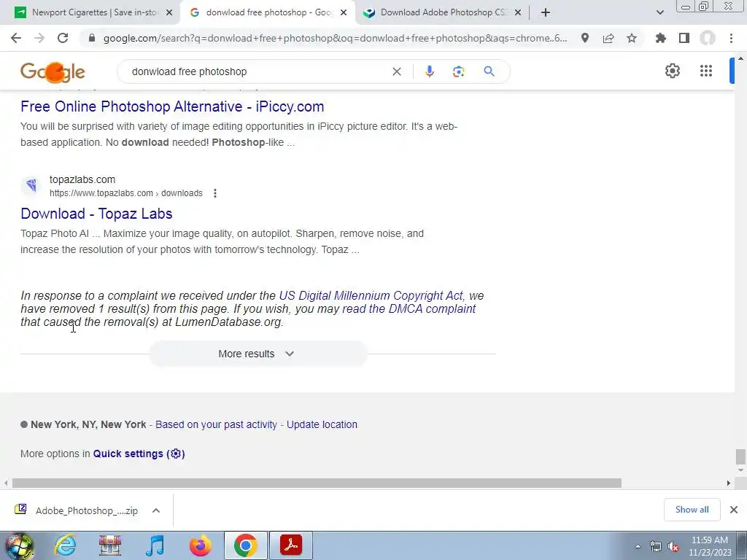747x560 pixels.
Task: Go back using the browser back arrow
Action: (x=16, y=38)
